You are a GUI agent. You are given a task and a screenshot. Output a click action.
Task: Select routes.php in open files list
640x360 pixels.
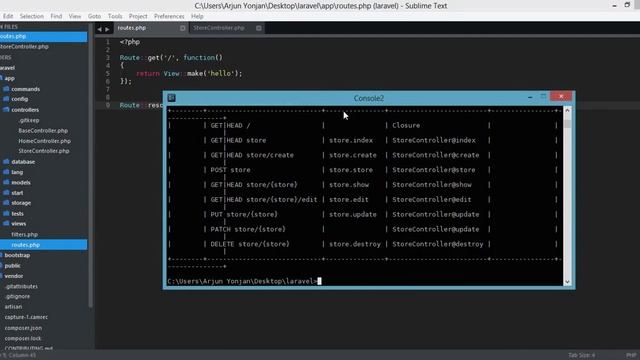pyautogui.click(x=43, y=36)
